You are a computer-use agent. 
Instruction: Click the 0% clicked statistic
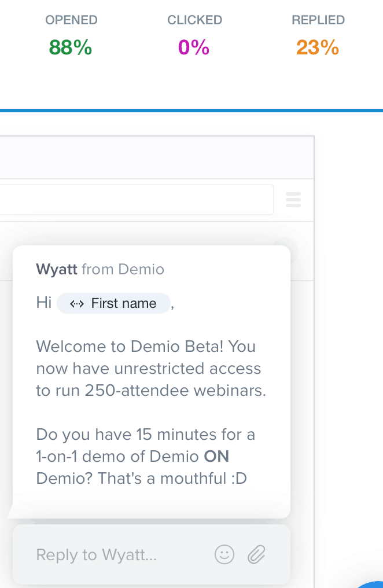pos(194,47)
